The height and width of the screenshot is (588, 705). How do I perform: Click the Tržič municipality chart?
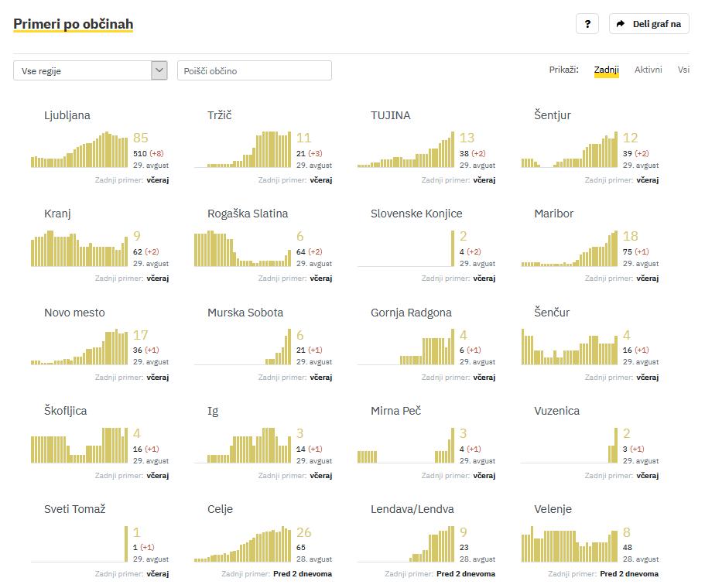point(243,151)
